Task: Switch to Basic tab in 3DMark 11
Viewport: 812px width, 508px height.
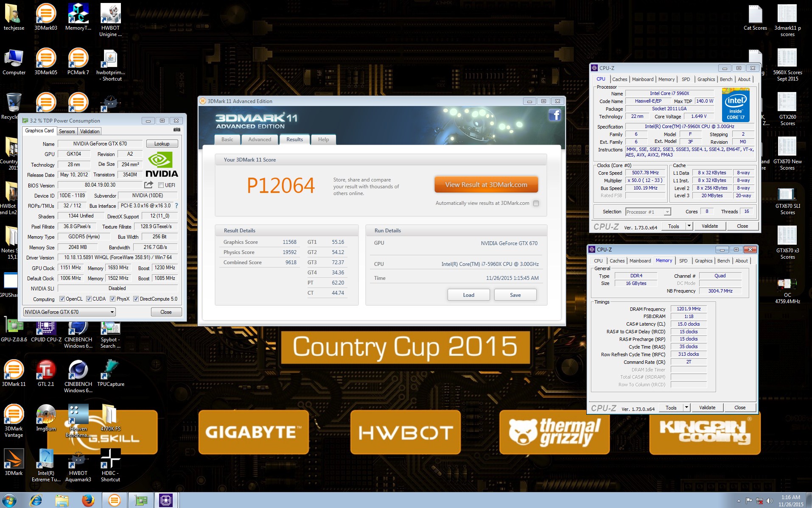Action: pos(227,139)
